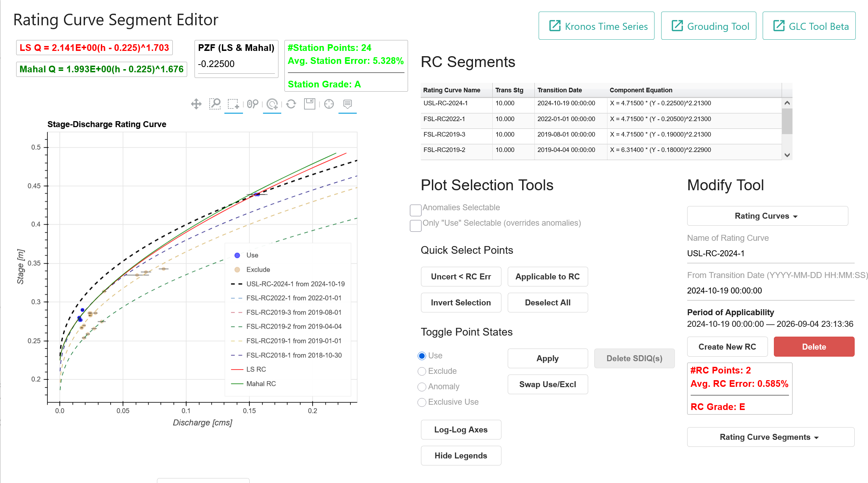
Task: Click the red Delete button
Action: pos(814,347)
